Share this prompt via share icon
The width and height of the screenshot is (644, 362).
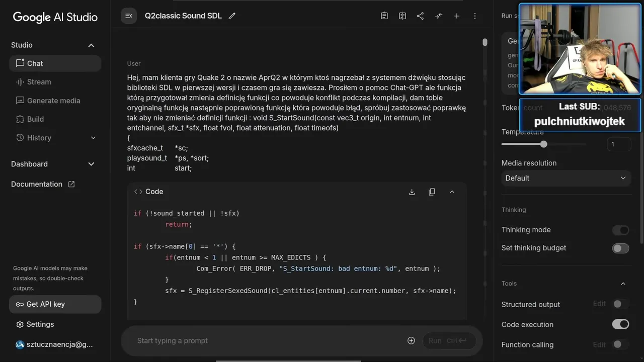click(421, 16)
